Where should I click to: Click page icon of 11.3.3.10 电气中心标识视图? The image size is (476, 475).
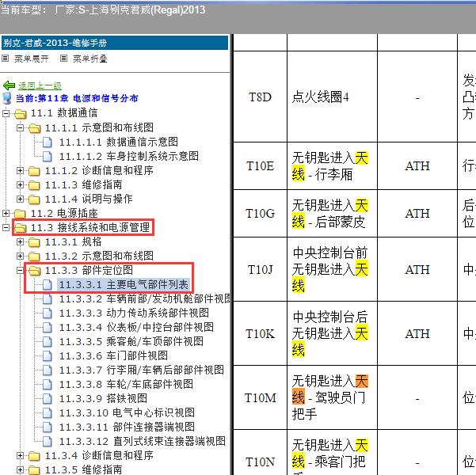48,413
